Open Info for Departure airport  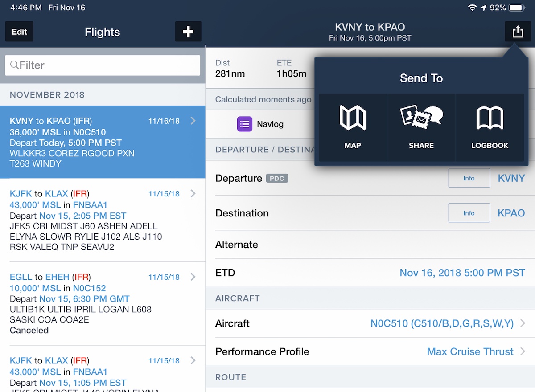[469, 178]
